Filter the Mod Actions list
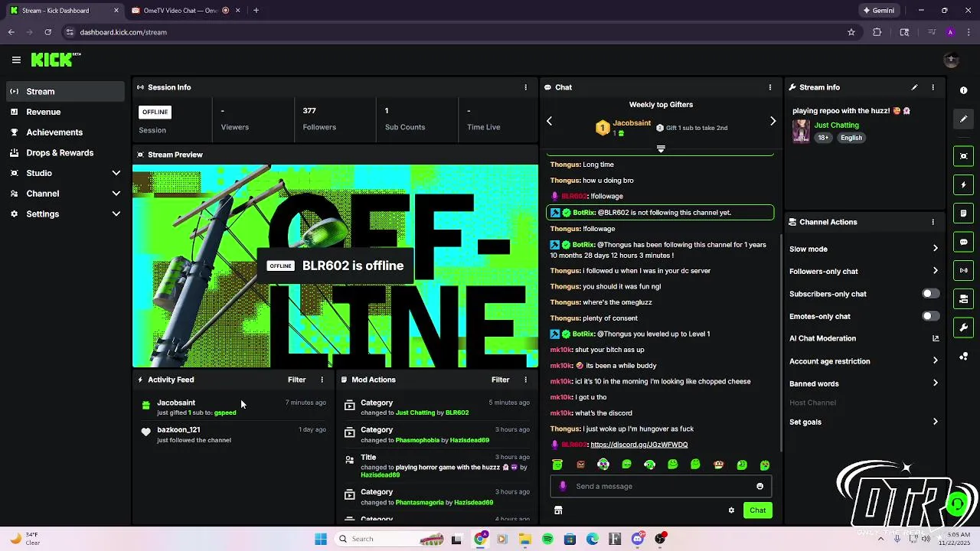The image size is (980, 551). point(500,380)
